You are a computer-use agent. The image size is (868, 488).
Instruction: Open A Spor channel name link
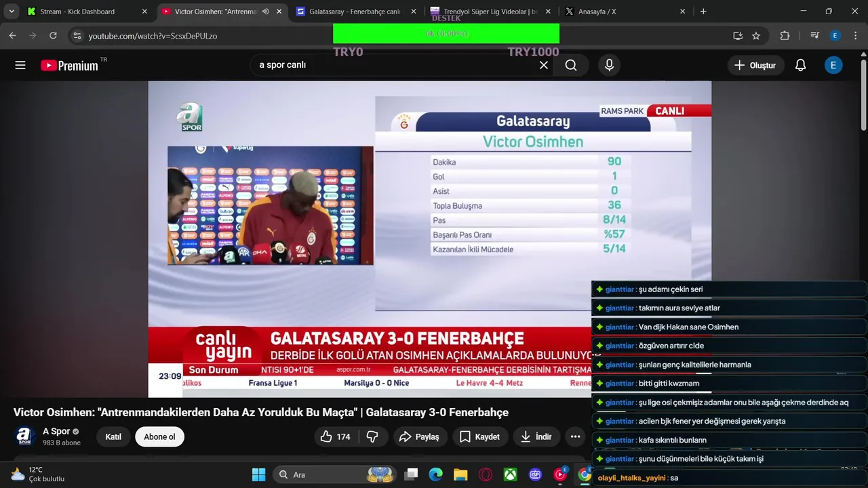[56, 431]
